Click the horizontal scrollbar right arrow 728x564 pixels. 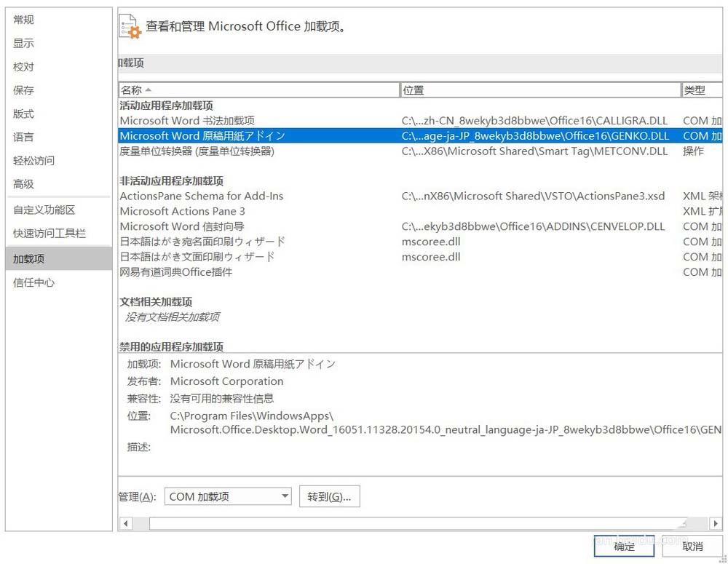pyautogui.click(x=716, y=524)
